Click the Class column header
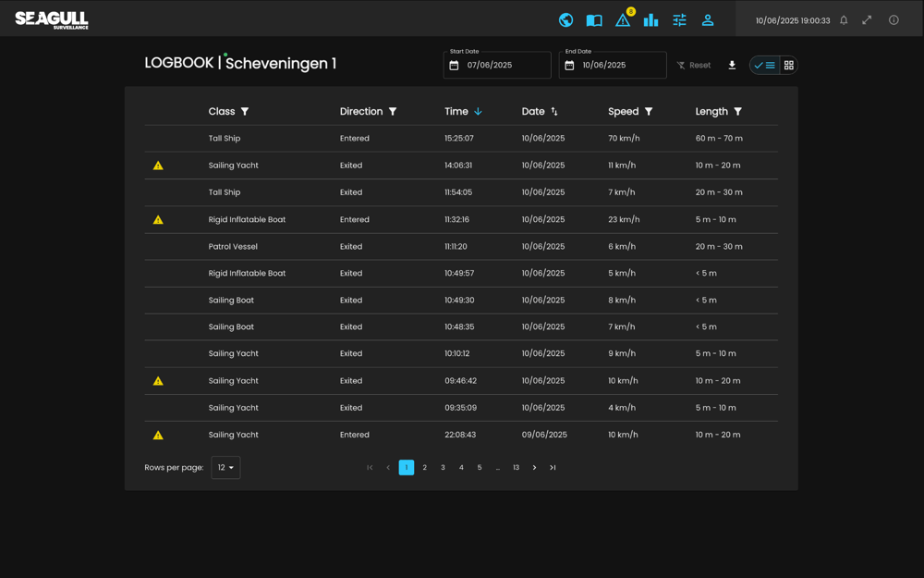The image size is (924, 578). click(222, 112)
